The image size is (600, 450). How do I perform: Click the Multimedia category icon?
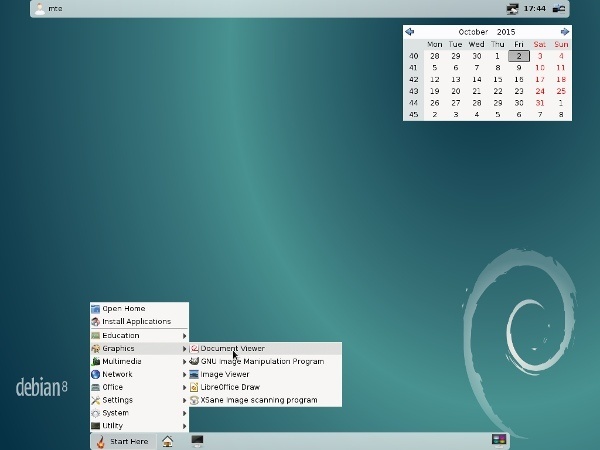point(96,362)
